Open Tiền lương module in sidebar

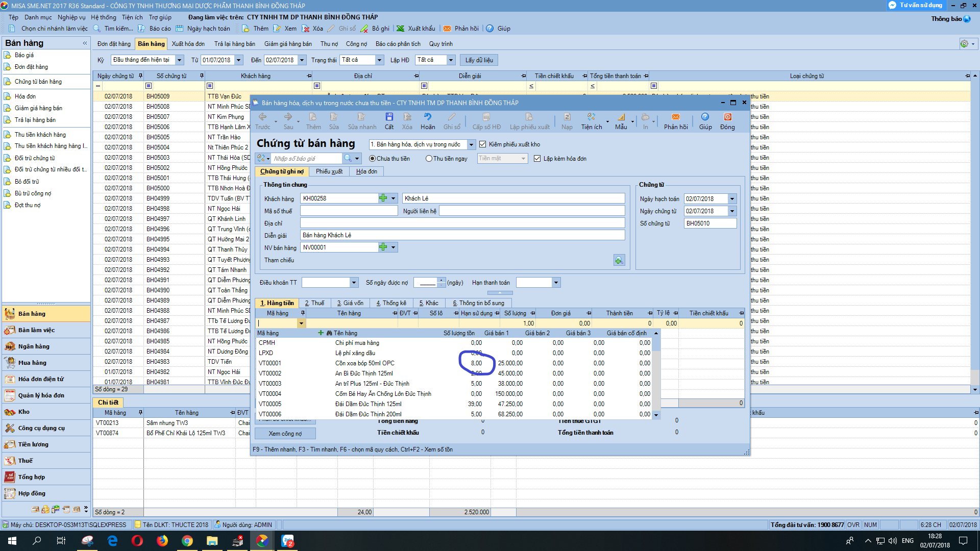coord(46,444)
